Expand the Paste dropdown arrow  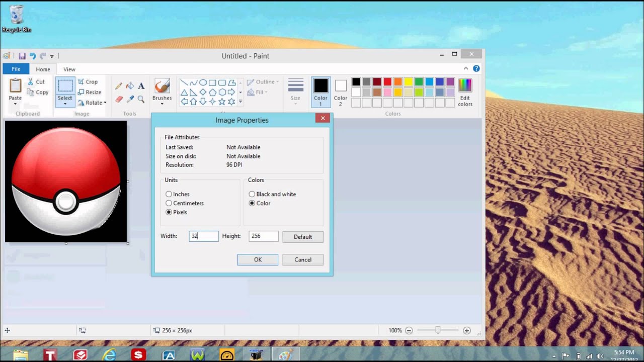coord(15,104)
